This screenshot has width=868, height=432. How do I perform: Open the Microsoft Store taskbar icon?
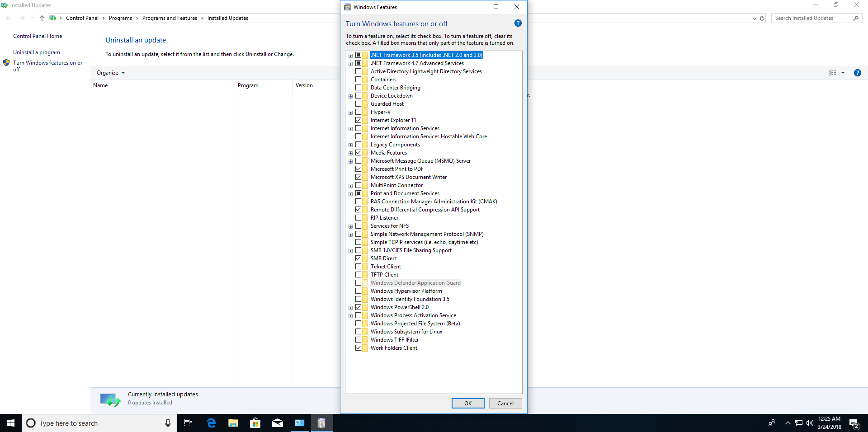point(255,423)
